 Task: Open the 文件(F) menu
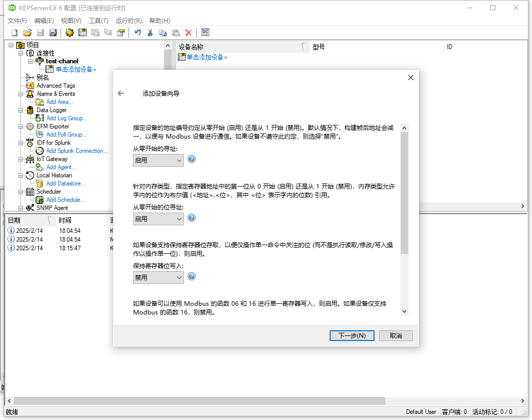click(x=17, y=21)
